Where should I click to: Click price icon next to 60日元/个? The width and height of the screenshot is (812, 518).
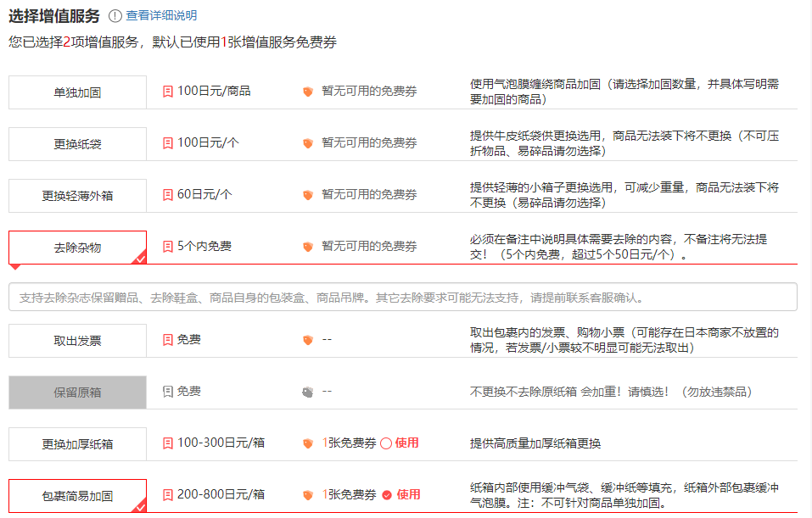(168, 195)
